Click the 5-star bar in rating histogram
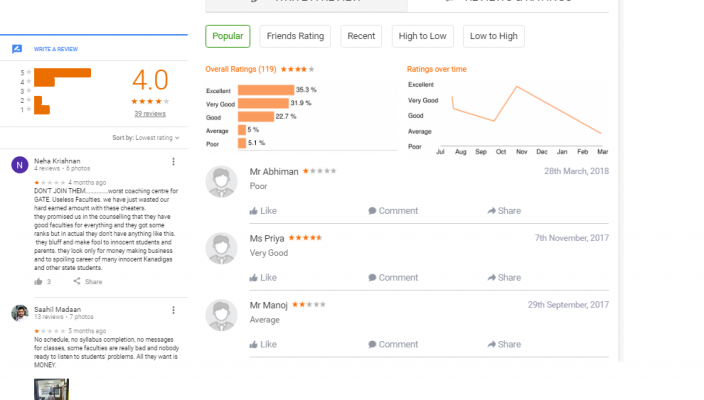This screenshot has height=400, width=704. pos(62,72)
